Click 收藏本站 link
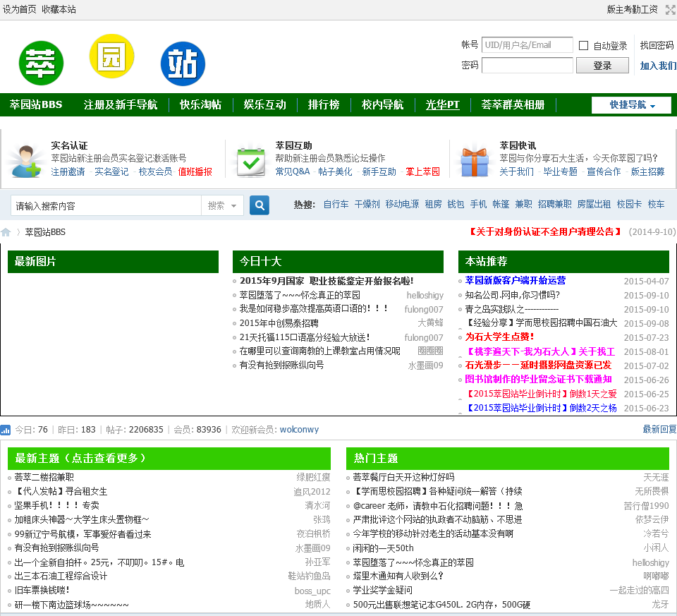677x616 pixels. (59, 9)
